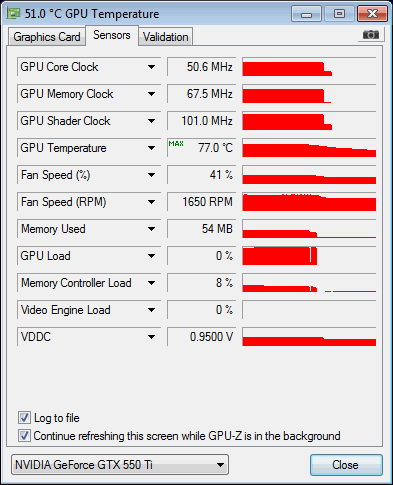Select the Sensors tab
The image size is (393, 485).
click(x=112, y=35)
